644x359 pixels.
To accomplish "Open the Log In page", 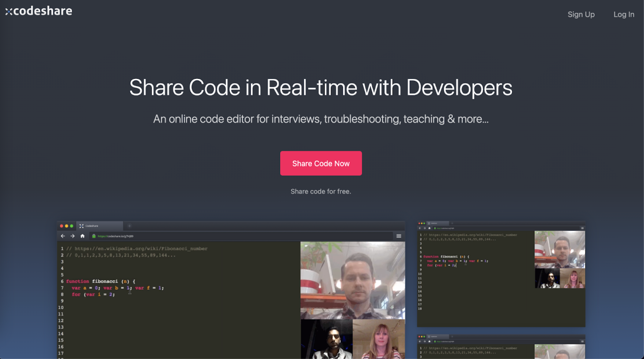I will [x=623, y=14].
